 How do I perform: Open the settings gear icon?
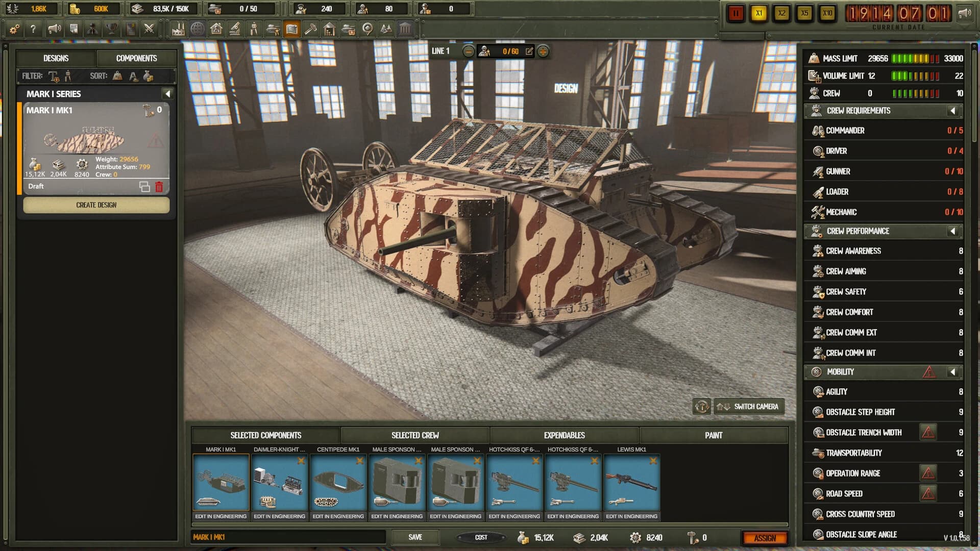click(15, 29)
